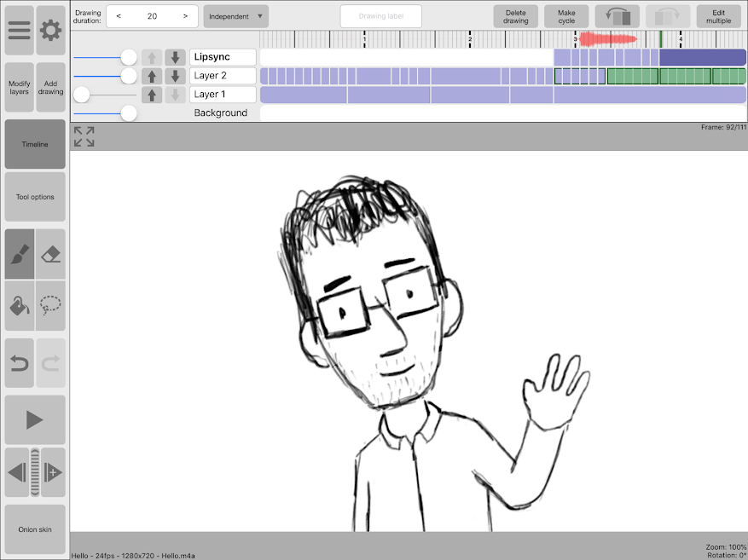748x560 pixels.
Task: Increase drawing duration with the right stepper arrow
Action: click(x=186, y=15)
